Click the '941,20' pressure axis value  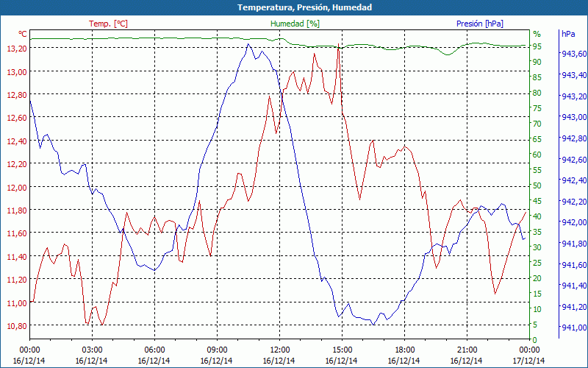[x=573, y=307]
